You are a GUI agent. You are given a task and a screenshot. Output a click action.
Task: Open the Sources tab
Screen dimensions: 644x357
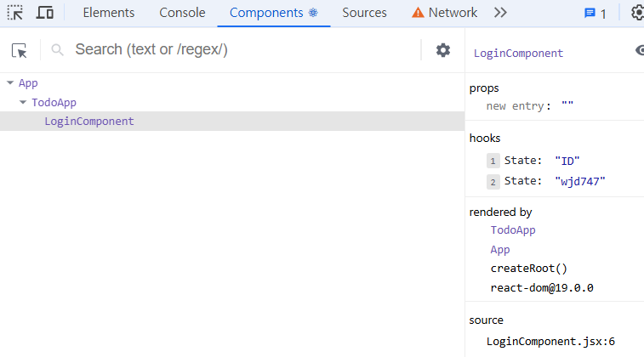coord(364,13)
